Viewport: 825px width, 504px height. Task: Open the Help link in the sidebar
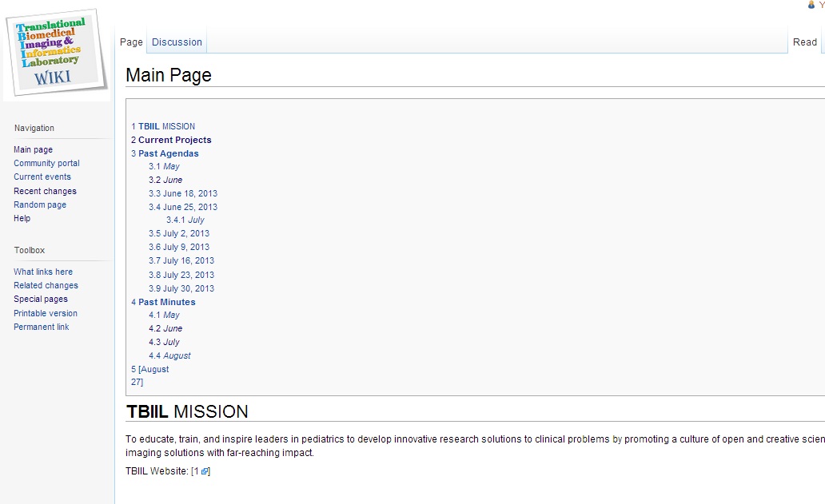22,218
